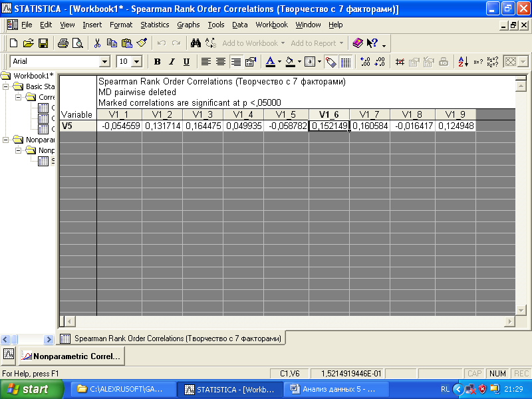Screen dimensions: 532x399
Task: Click the Replace icon next to binoculars
Action: [210, 43]
